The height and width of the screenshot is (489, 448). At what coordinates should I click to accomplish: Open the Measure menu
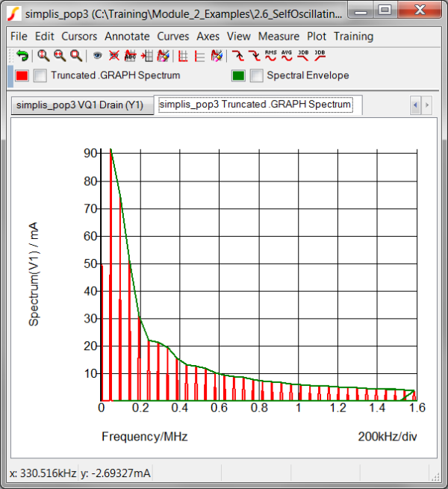[x=278, y=36]
